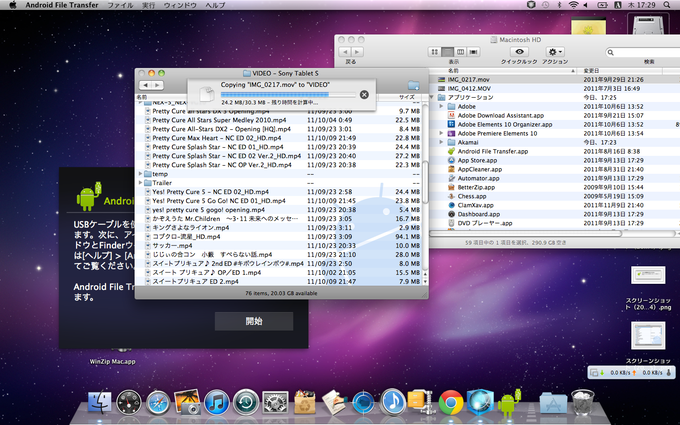The height and width of the screenshot is (425, 680).
Task: Select WinZip Mac.app desktop icon
Action: [x=113, y=356]
